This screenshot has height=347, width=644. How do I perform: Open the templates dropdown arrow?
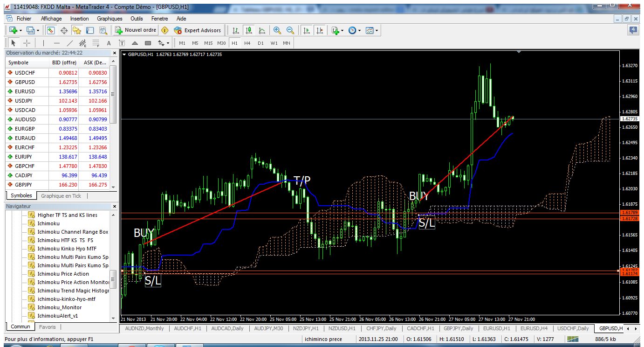click(377, 30)
